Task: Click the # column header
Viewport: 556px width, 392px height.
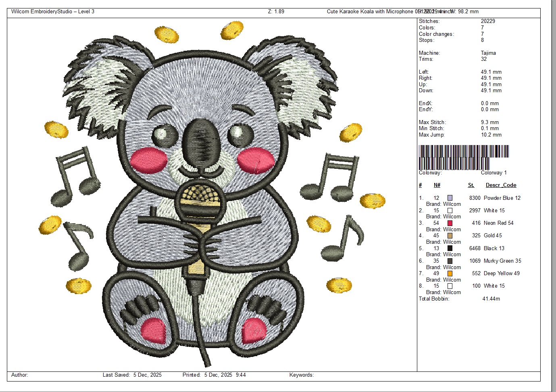Action: (420, 185)
